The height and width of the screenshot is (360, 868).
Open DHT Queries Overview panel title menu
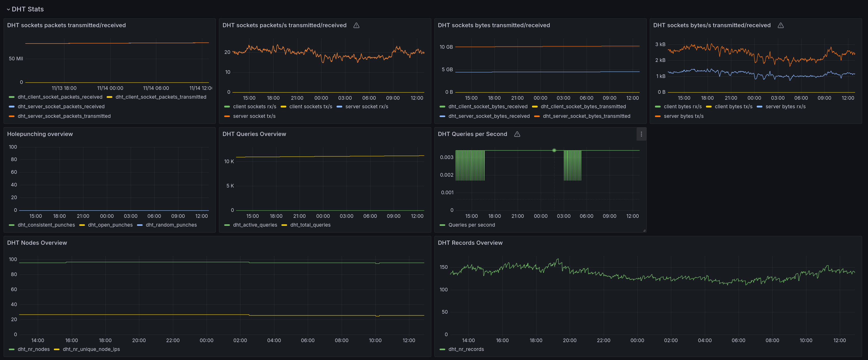pyautogui.click(x=254, y=134)
